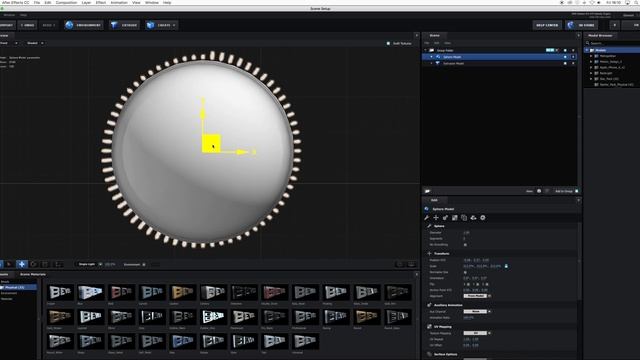Open the macOS Composition menu
The width and height of the screenshot is (640, 360).
66,2
